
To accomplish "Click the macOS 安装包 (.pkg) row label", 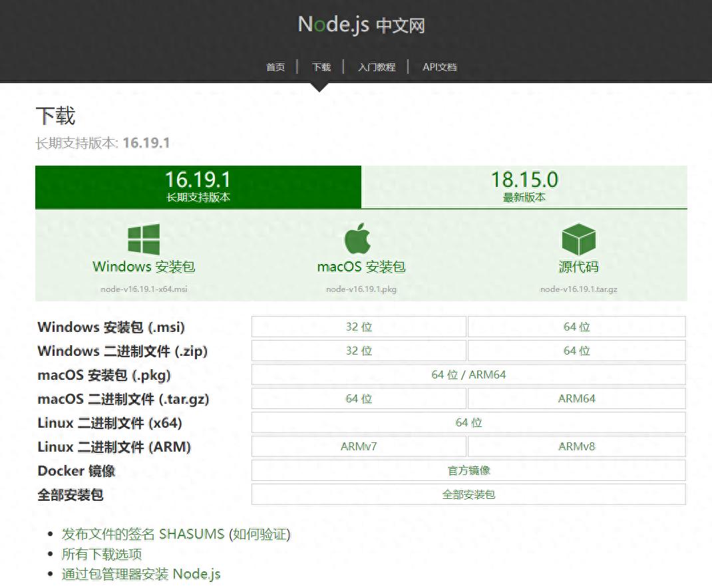I will (x=104, y=375).
